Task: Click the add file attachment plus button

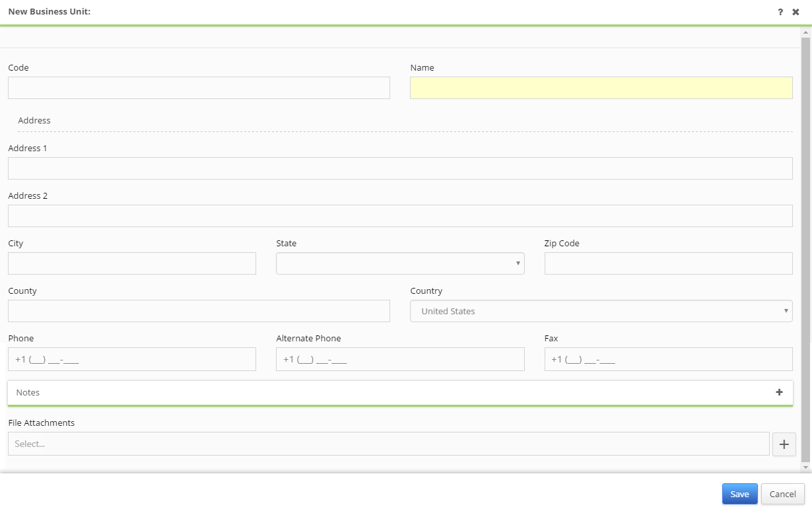Action: coord(784,444)
